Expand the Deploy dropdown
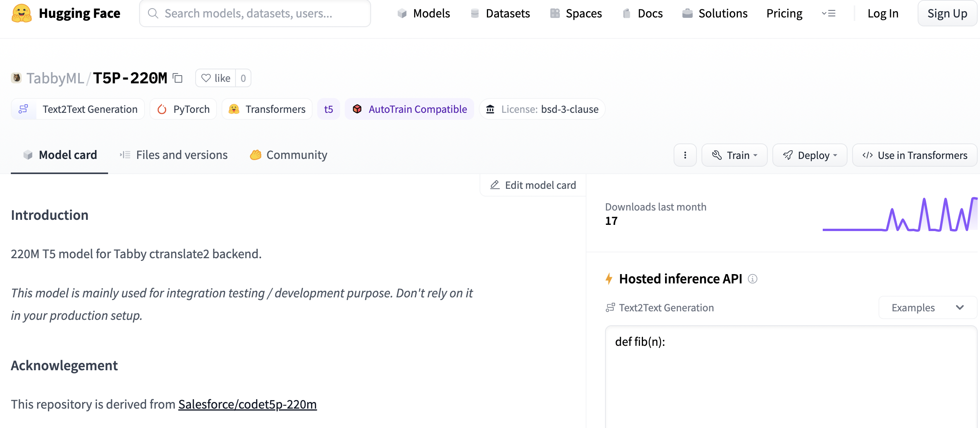The width and height of the screenshot is (980, 428). coord(810,155)
